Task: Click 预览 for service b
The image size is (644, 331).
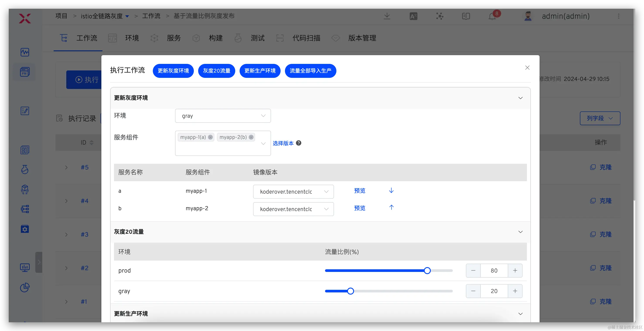Action: 359,208
